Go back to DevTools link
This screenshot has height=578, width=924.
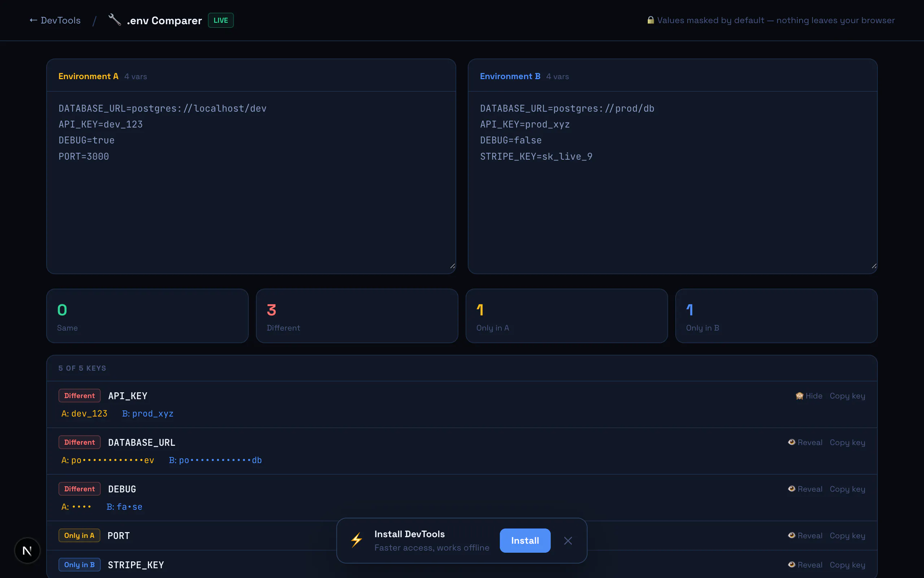coord(55,20)
